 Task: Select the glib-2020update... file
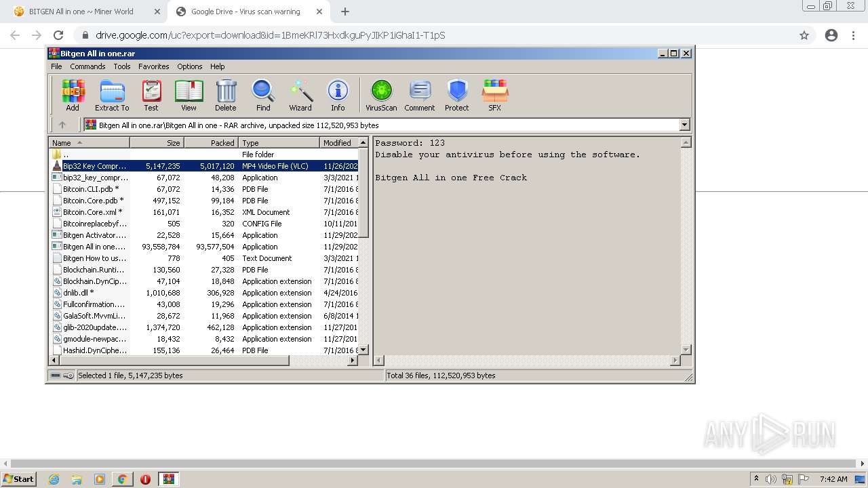(x=203, y=327)
